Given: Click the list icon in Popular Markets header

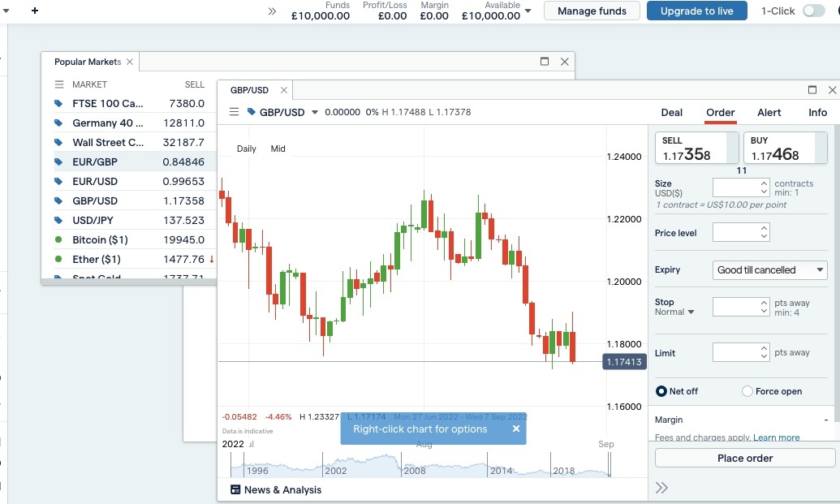Looking at the screenshot, I should click(59, 84).
